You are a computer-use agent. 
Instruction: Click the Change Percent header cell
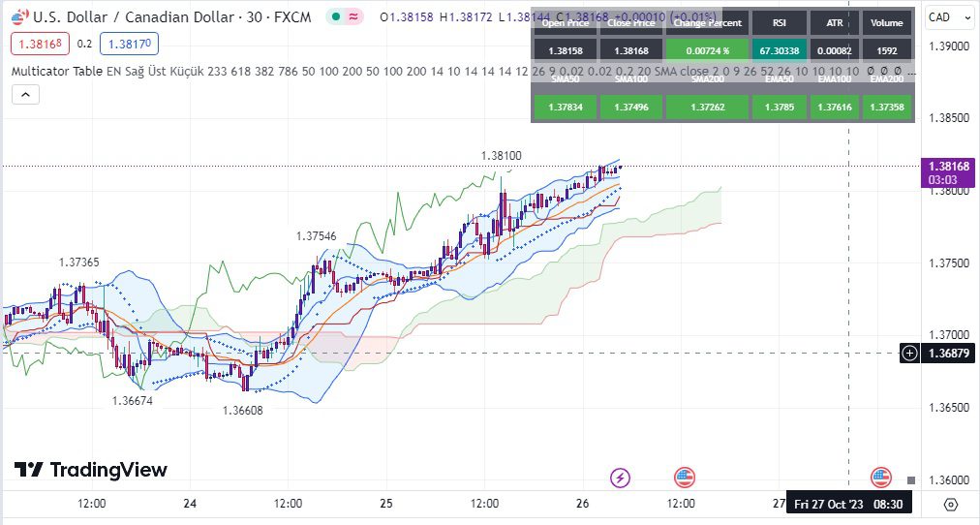click(x=708, y=23)
